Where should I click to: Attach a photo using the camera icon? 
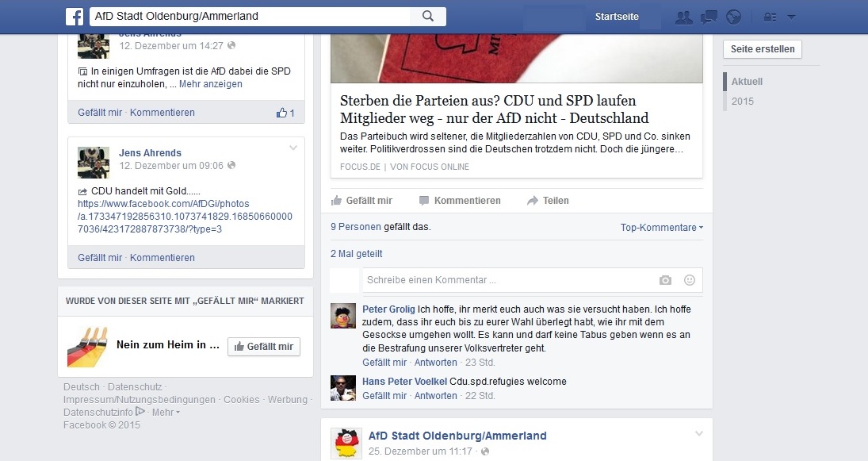click(665, 280)
